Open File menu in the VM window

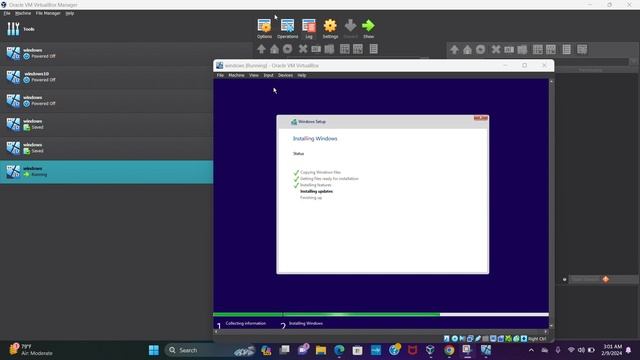[220, 76]
